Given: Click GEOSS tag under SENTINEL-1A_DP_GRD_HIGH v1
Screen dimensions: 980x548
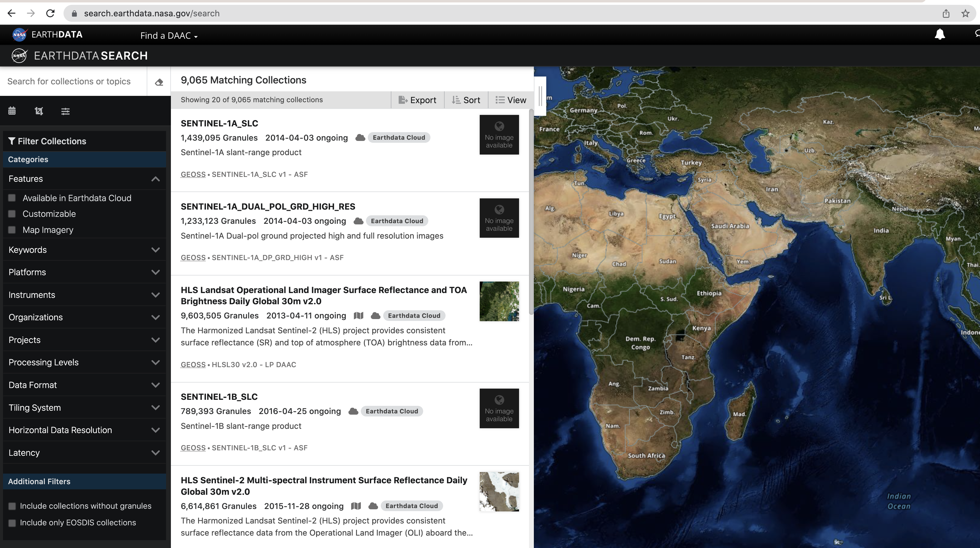Looking at the screenshot, I should point(193,258).
